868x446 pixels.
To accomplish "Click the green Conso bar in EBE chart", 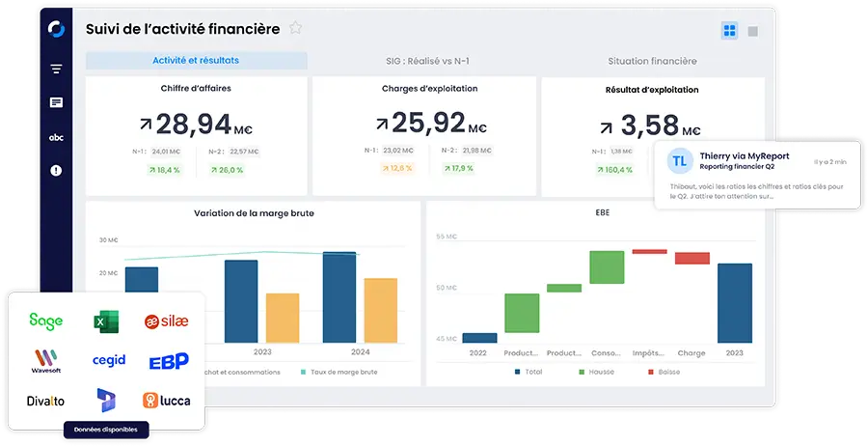I will click(607, 267).
